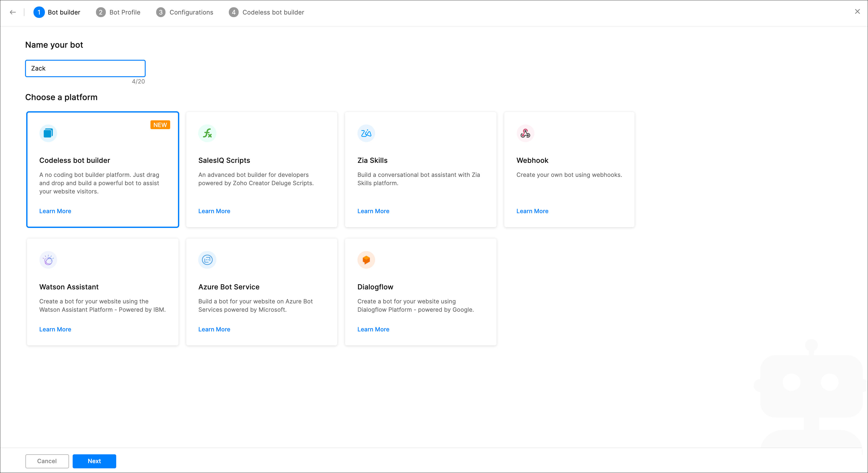Go to step 4 Codeless bot builder
The image size is (868, 473).
point(266,12)
